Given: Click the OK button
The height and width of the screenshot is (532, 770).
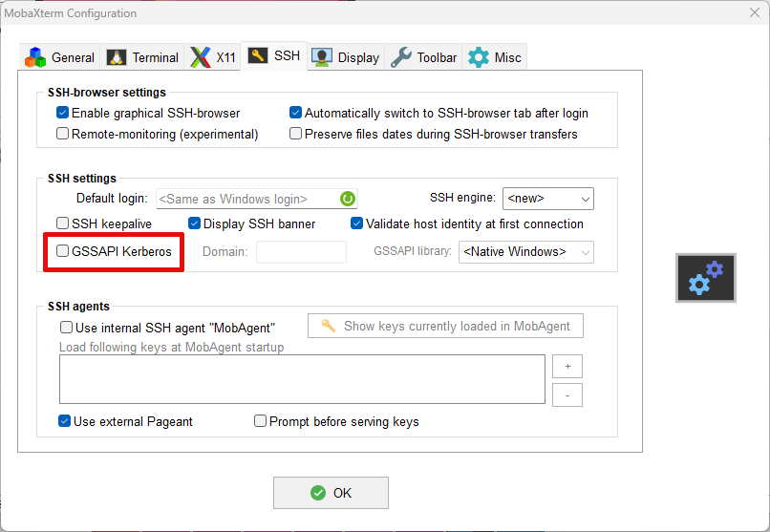Looking at the screenshot, I should [331, 493].
